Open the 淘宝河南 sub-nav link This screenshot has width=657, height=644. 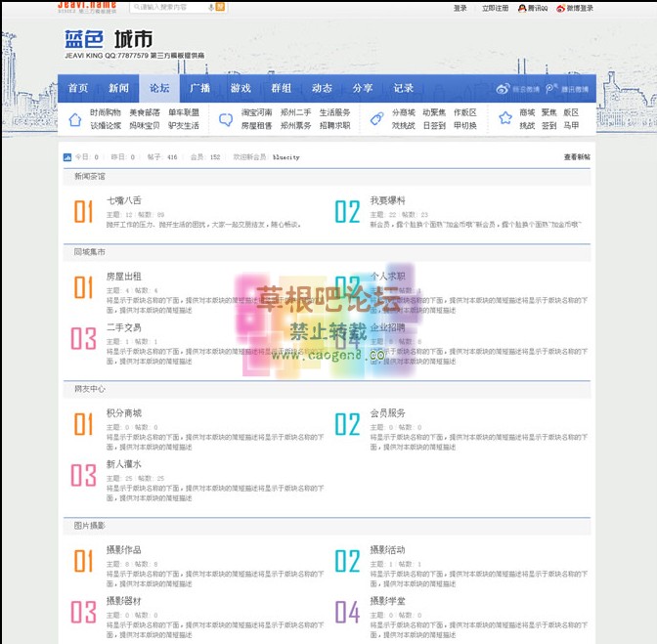coord(256,112)
